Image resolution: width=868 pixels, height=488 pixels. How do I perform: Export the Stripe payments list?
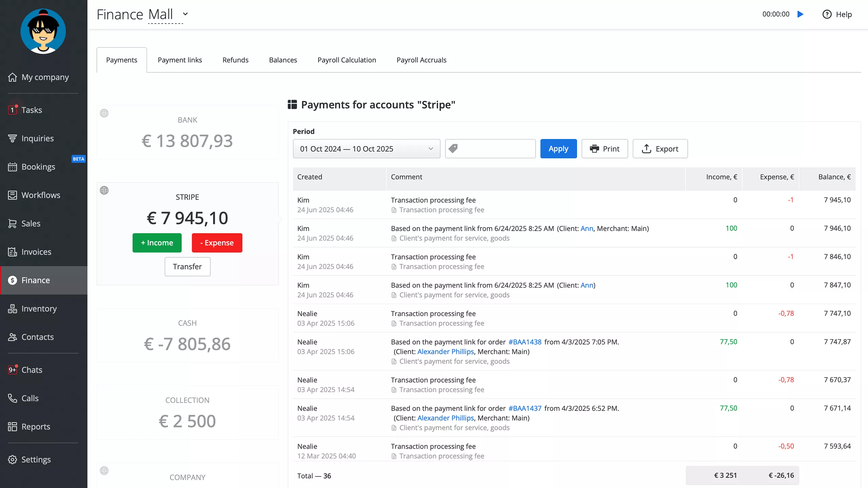pos(660,149)
